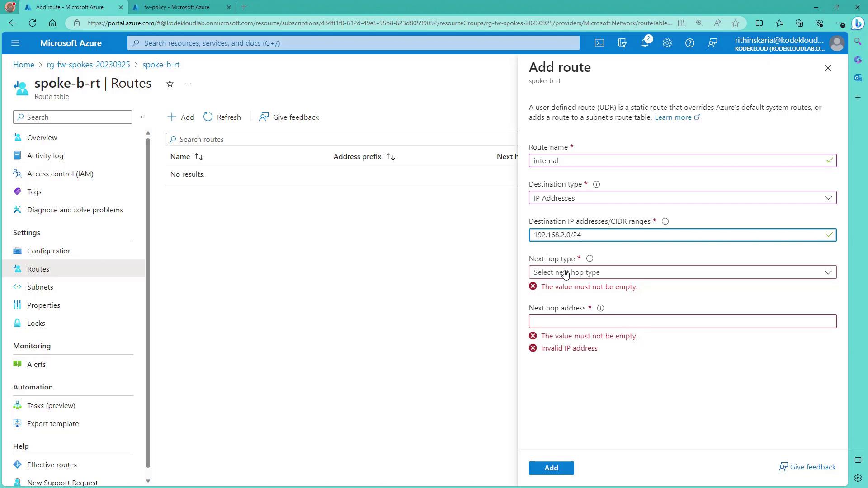868x488 pixels.
Task: Switch to the fw-policy browser tab
Action: [x=176, y=7]
